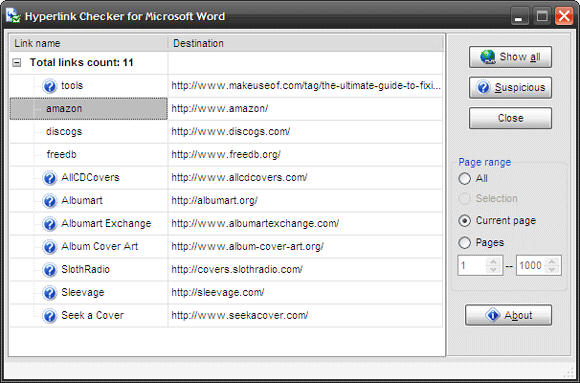
Task: Choose the Current page radio option
Action: 464,221
